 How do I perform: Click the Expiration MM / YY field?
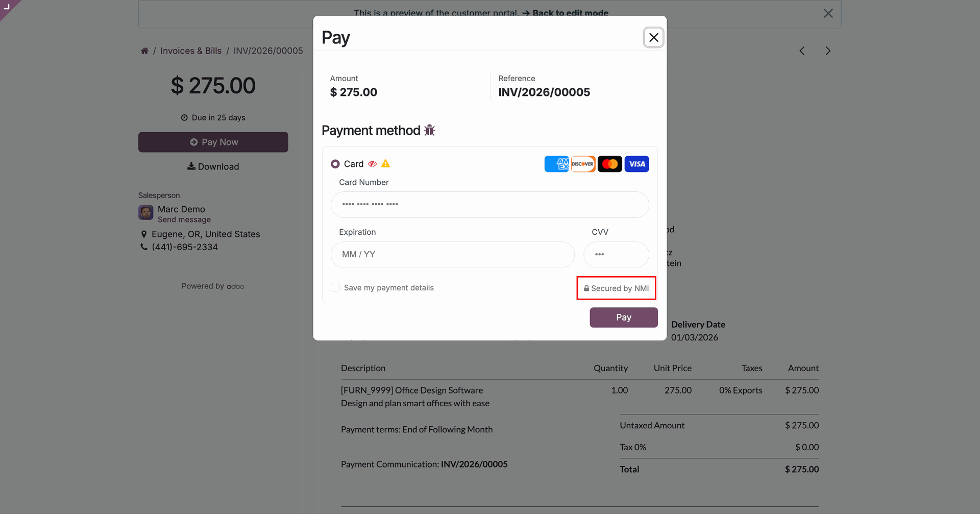point(452,255)
